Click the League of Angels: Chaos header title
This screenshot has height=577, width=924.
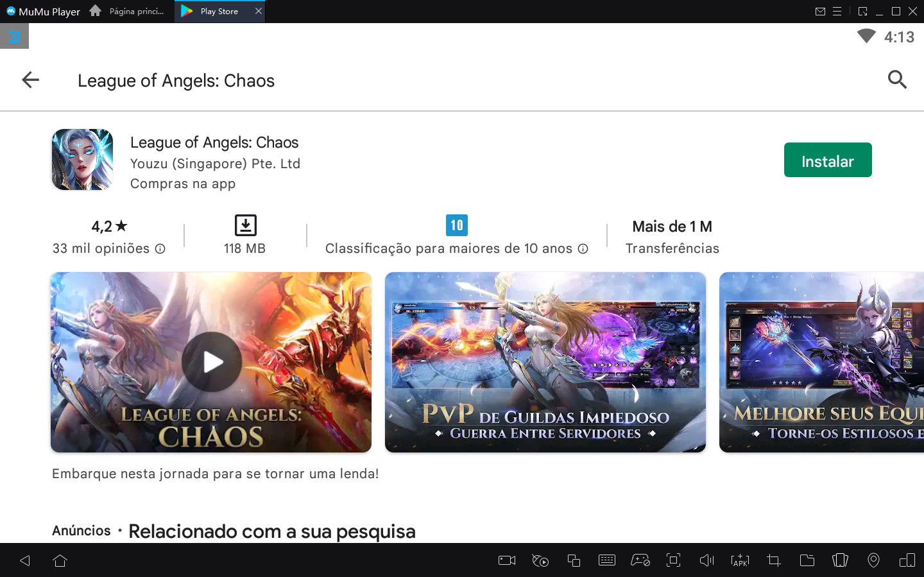[x=176, y=81]
